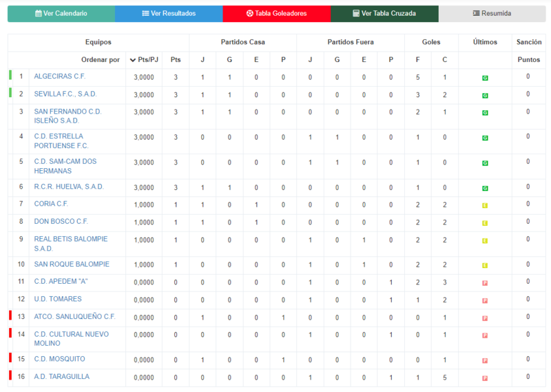
Task: Click the Goles F column header
Action: [x=417, y=60]
